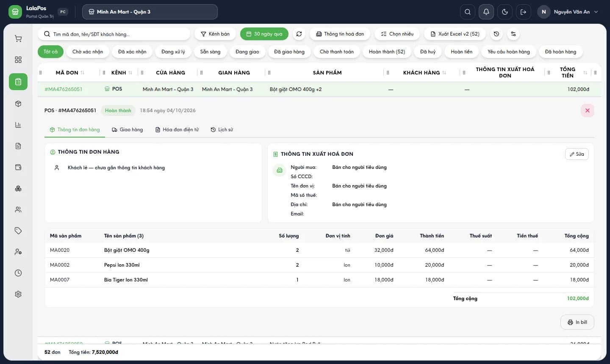Open the column settings sliders icon
The height and width of the screenshot is (364, 610).
pyautogui.click(x=513, y=34)
